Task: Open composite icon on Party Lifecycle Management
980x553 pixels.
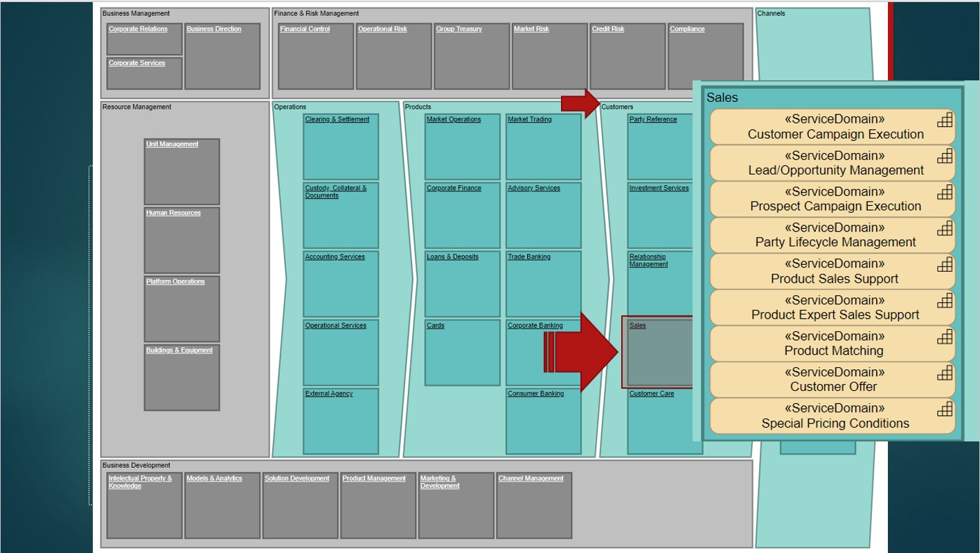Action: pos(945,229)
